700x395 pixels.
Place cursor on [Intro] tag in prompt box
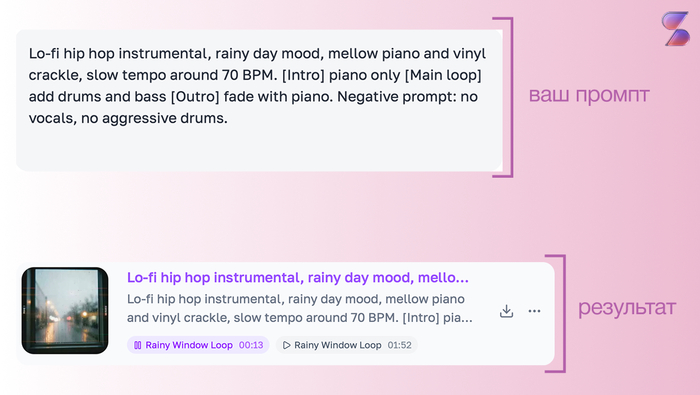pos(303,75)
